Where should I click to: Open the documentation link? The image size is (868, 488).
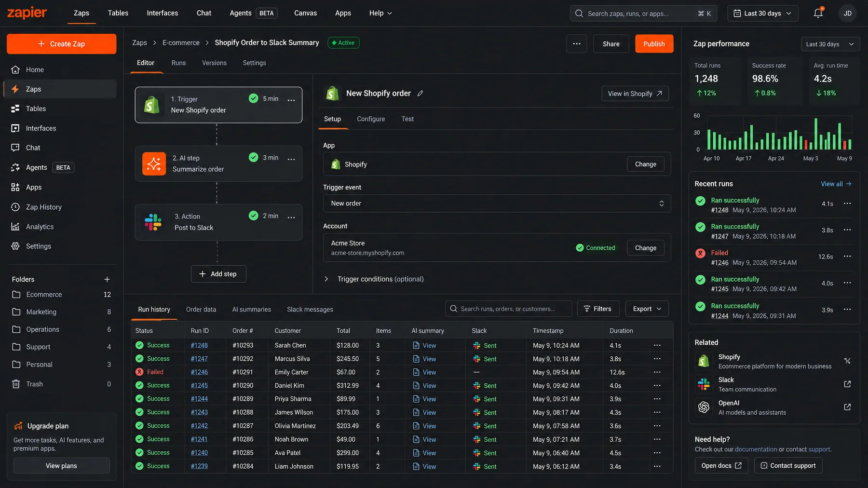tap(756, 449)
